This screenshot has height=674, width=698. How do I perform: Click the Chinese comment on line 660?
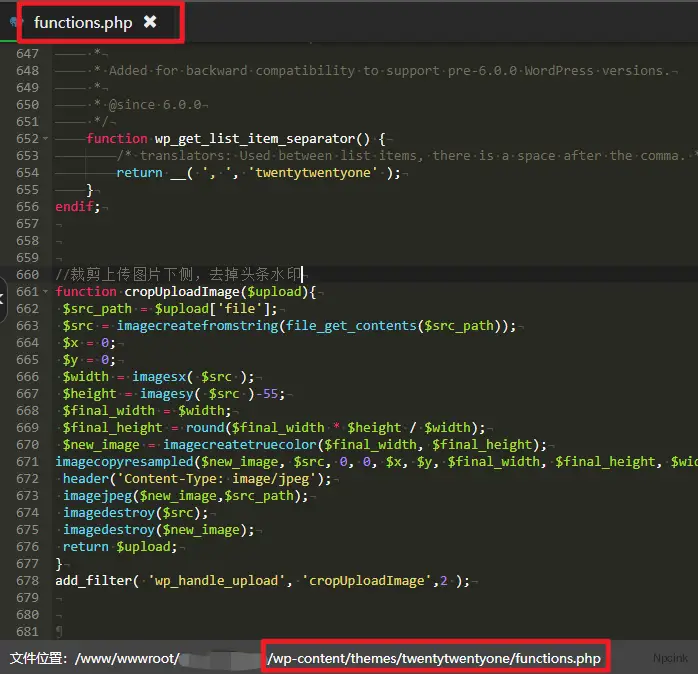point(179,274)
